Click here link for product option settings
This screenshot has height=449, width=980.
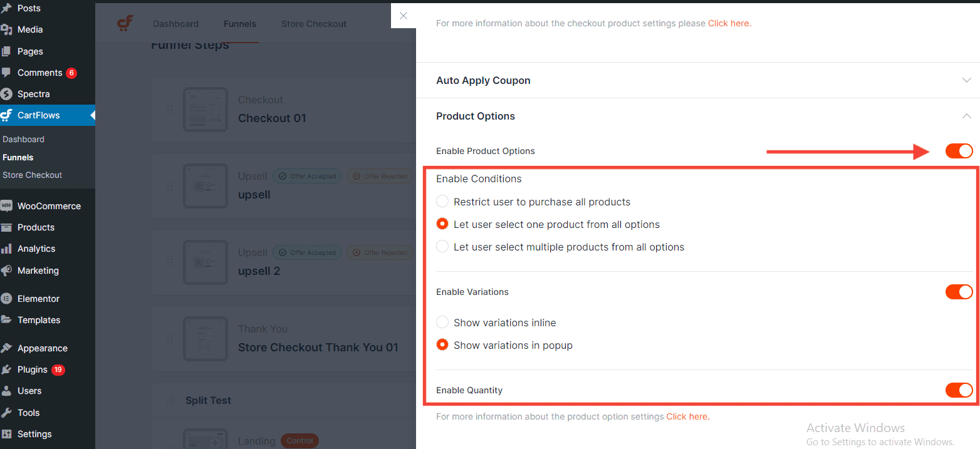[687, 416]
